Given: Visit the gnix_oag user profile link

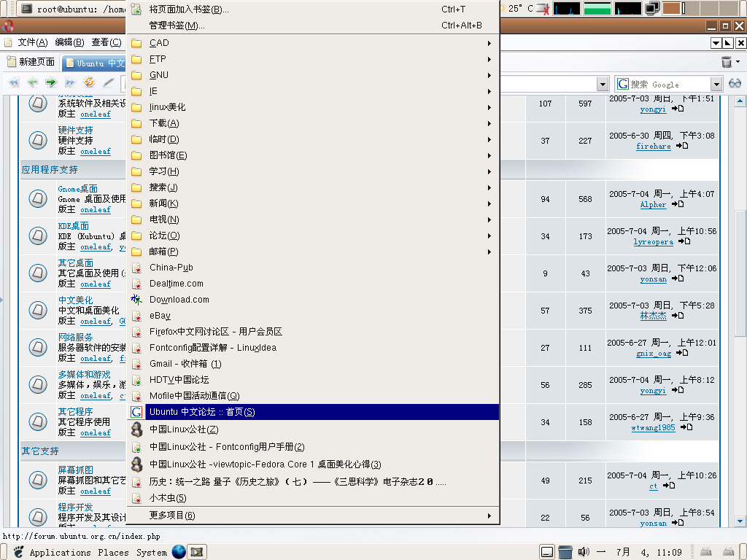Looking at the screenshot, I should pos(653,354).
